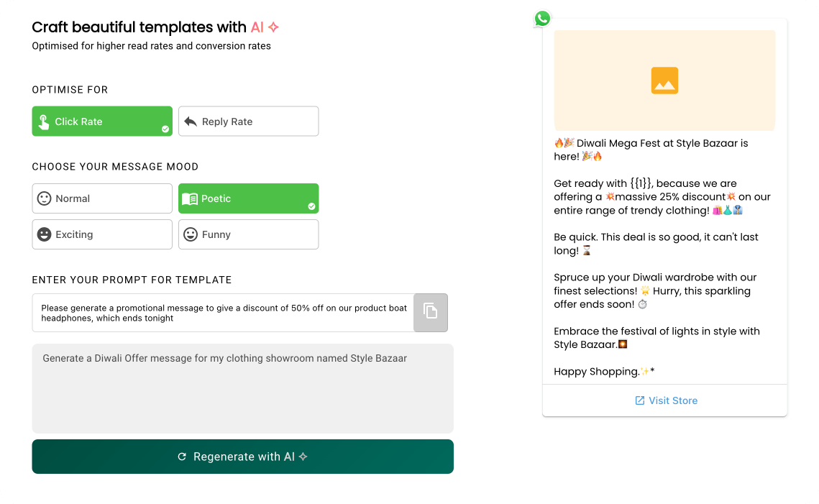
Task: Click the reply arrow icon
Action: pos(191,122)
